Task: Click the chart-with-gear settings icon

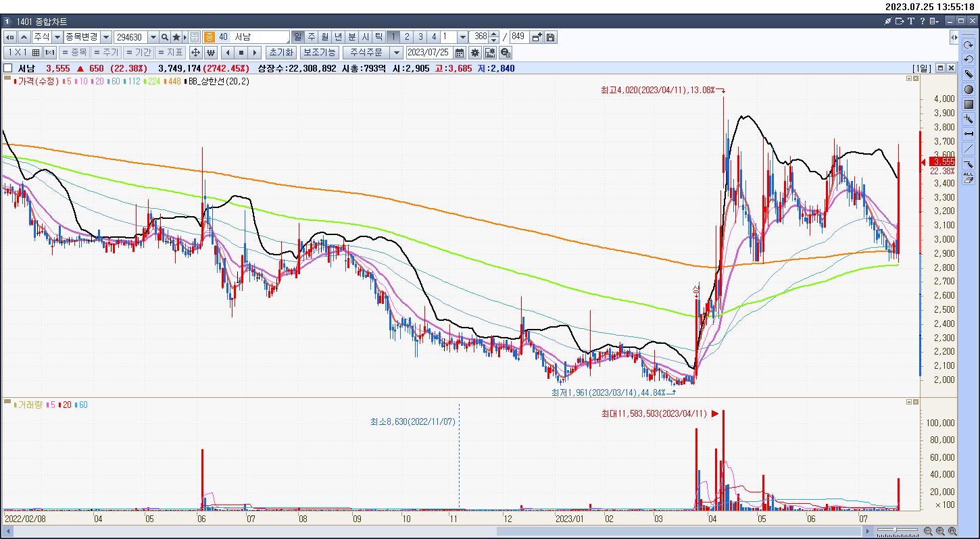Action: pos(490,53)
